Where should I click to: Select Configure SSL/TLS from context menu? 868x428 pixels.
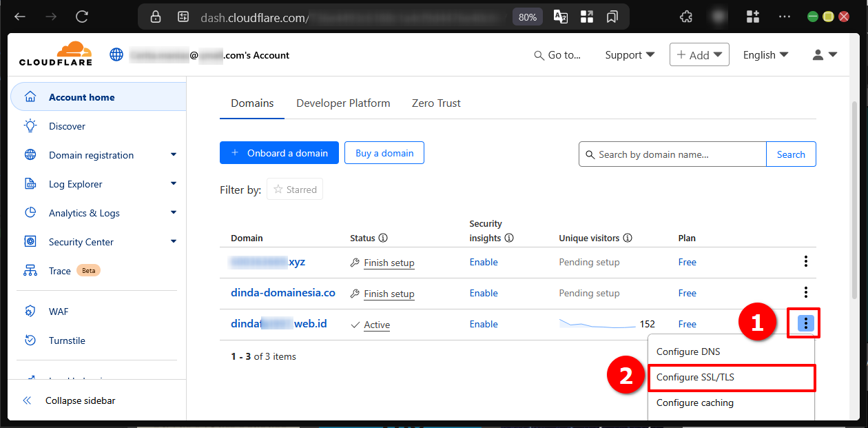point(732,377)
